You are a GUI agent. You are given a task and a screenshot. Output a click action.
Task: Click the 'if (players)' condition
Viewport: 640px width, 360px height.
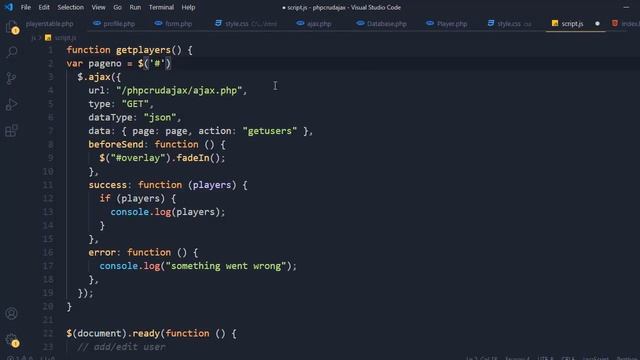tap(132, 198)
